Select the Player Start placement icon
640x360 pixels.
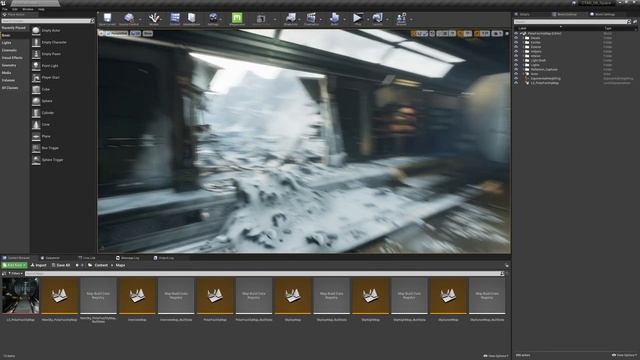(36, 78)
